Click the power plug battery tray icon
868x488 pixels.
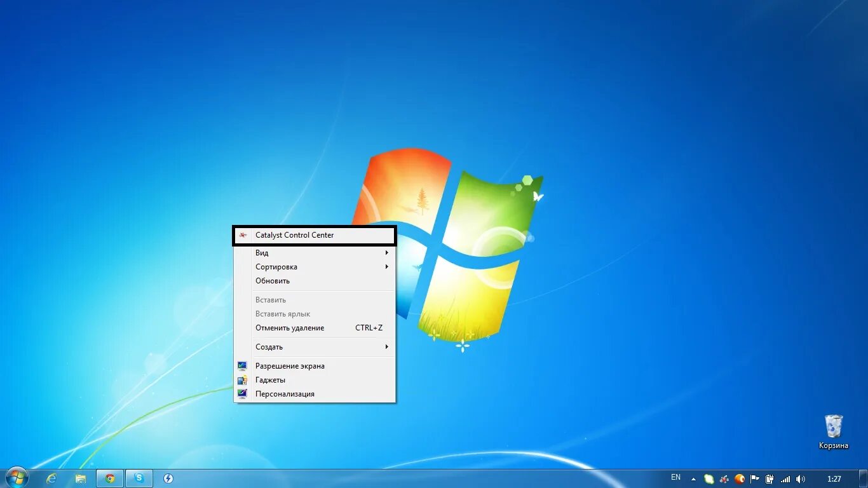tap(770, 479)
